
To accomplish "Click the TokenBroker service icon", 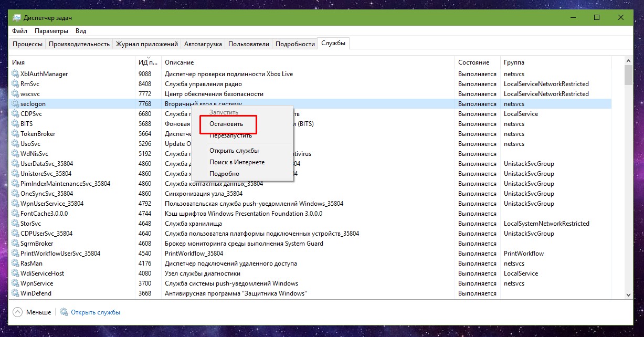I will tap(15, 134).
